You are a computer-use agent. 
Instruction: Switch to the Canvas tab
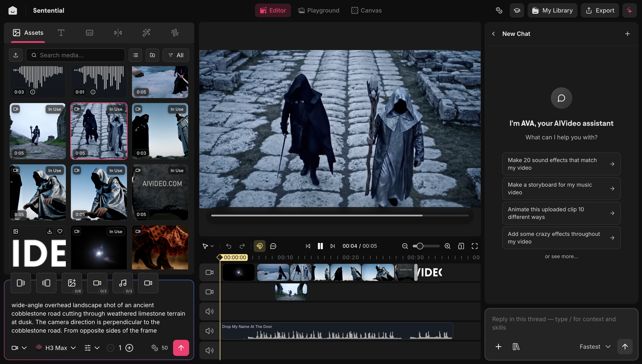[x=366, y=10]
